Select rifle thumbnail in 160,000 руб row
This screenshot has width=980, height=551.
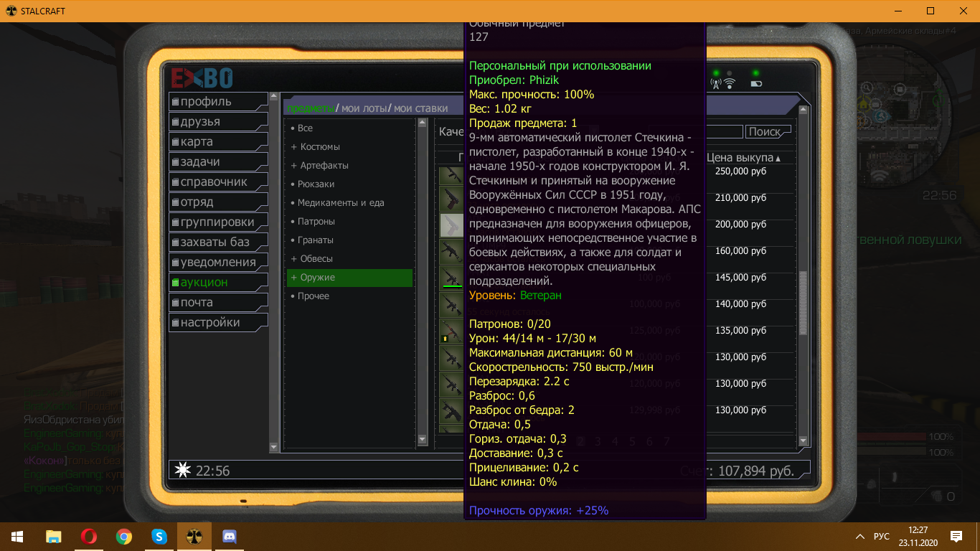[451, 251]
